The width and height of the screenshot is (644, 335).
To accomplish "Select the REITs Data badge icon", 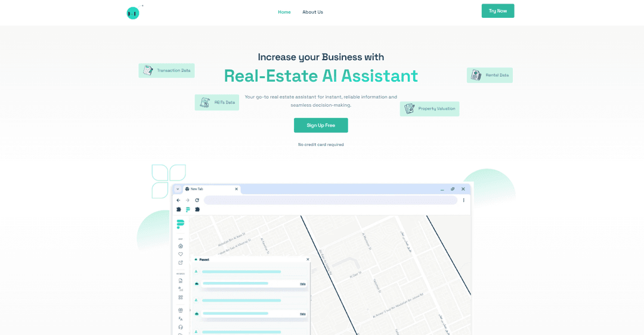I will pyautogui.click(x=205, y=102).
